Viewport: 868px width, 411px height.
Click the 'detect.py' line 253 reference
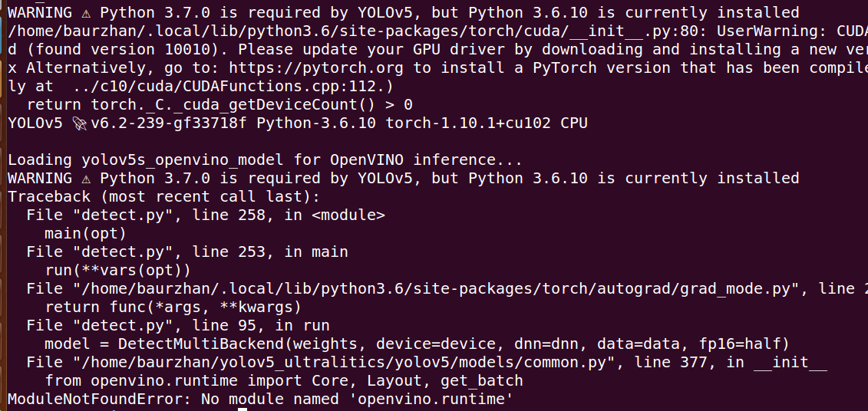(188, 252)
